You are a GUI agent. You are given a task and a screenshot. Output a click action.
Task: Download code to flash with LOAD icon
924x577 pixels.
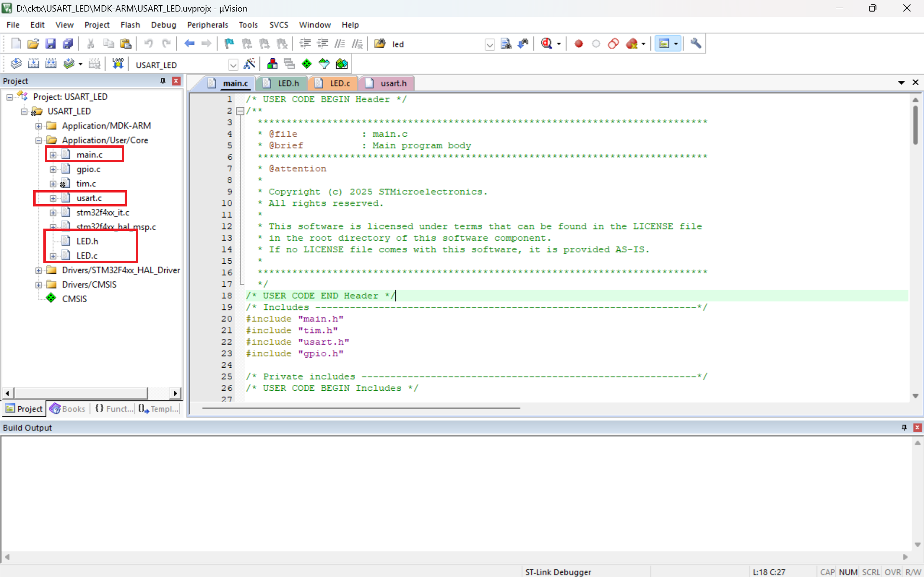(x=118, y=64)
